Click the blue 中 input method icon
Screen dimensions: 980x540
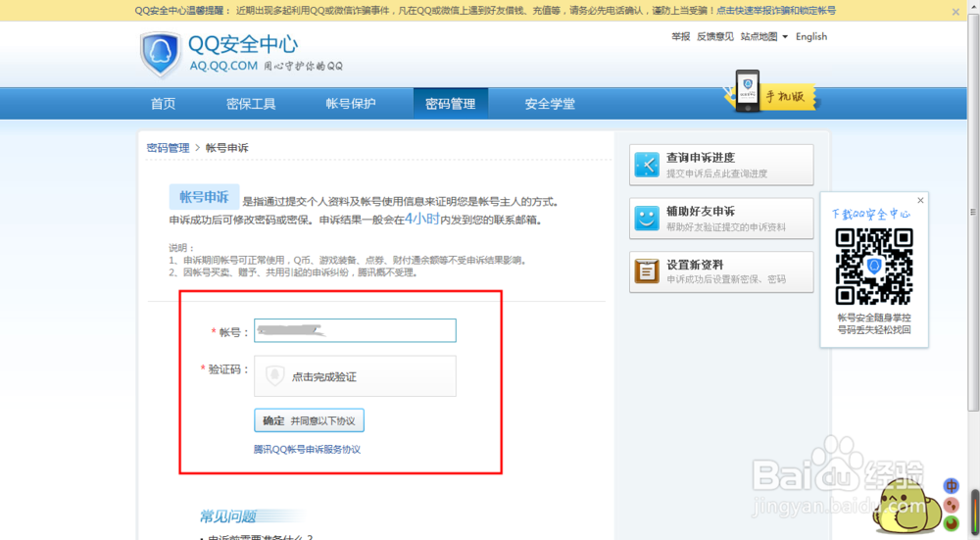(x=952, y=486)
